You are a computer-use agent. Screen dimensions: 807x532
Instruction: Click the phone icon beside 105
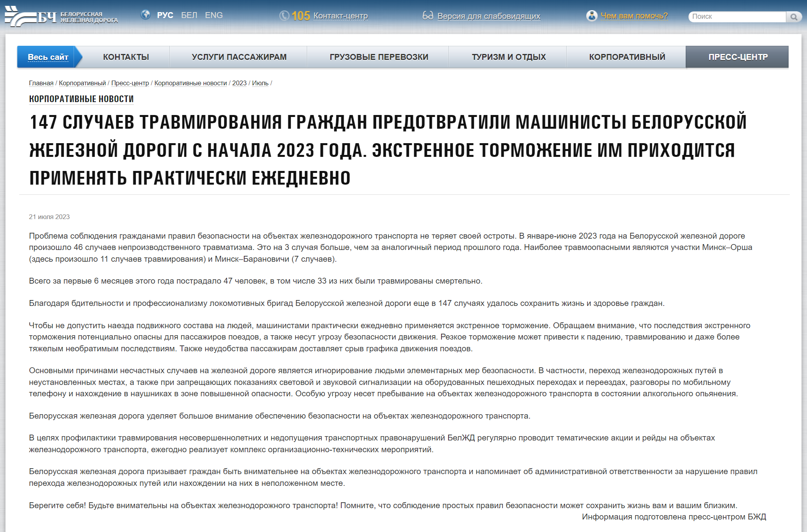pyautogui.click(x=284, y=16)
